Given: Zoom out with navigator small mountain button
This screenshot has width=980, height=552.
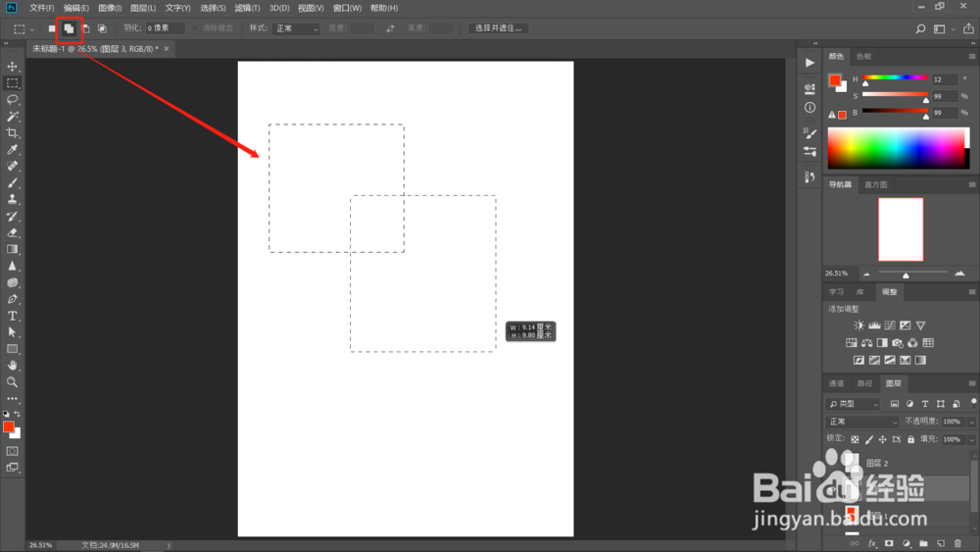Looking at the screenshot, I should 866,274.
